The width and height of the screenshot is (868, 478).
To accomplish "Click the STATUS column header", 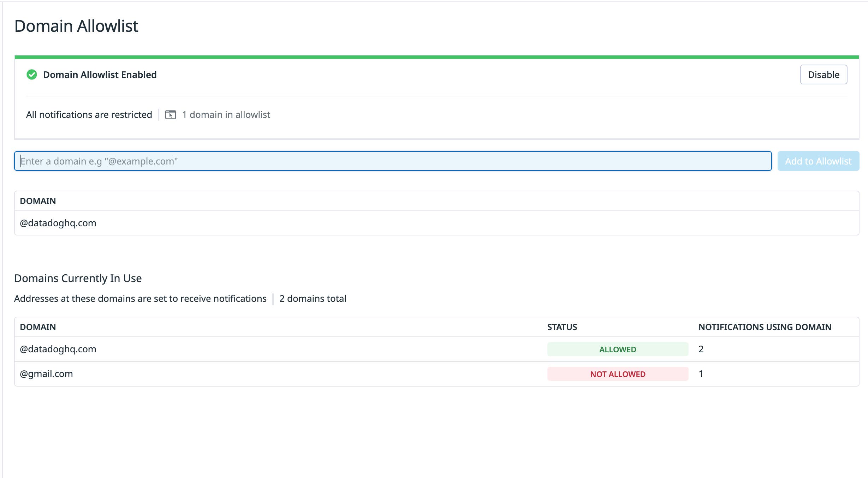I will [562, 327].
